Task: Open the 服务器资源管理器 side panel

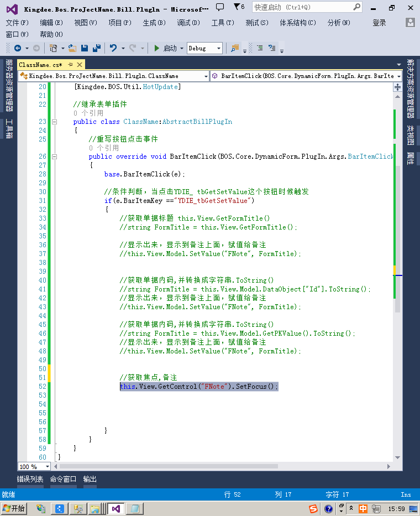Action: coord(9,85)
